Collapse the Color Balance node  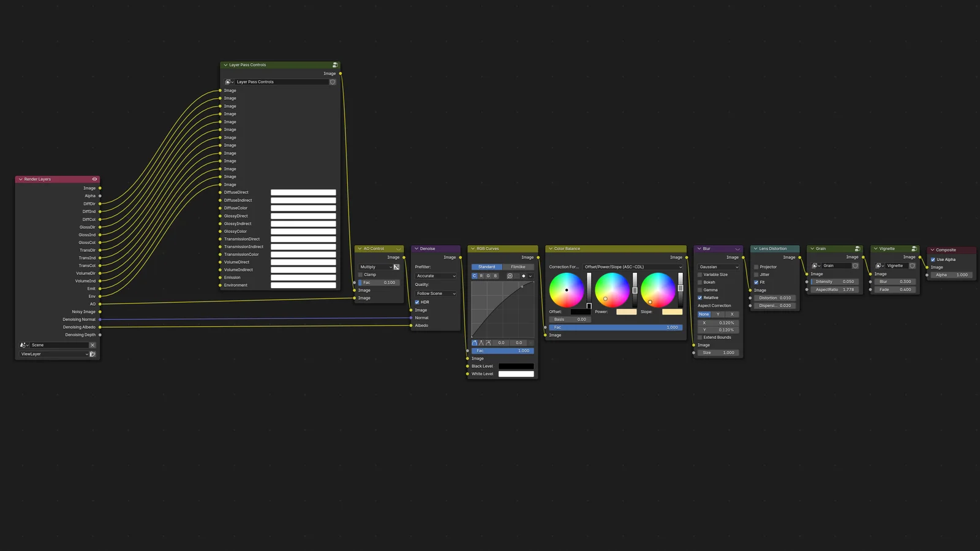pyautogui.click(x=550, y=249)
